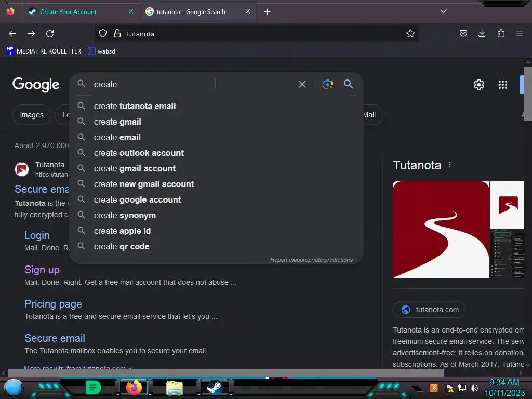This screenshot has height=399, width=532.
Task: Search by image with the camera icon
Action: pyautogui.click(x=327, y=84)
